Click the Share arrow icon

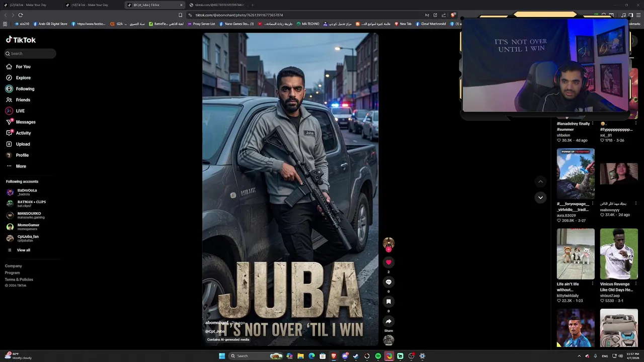[388, 321]
